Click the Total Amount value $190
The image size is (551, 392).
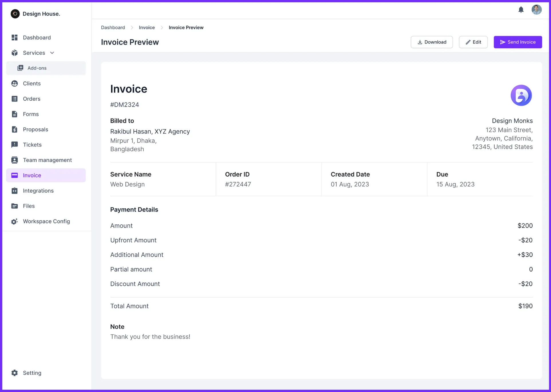526,306
